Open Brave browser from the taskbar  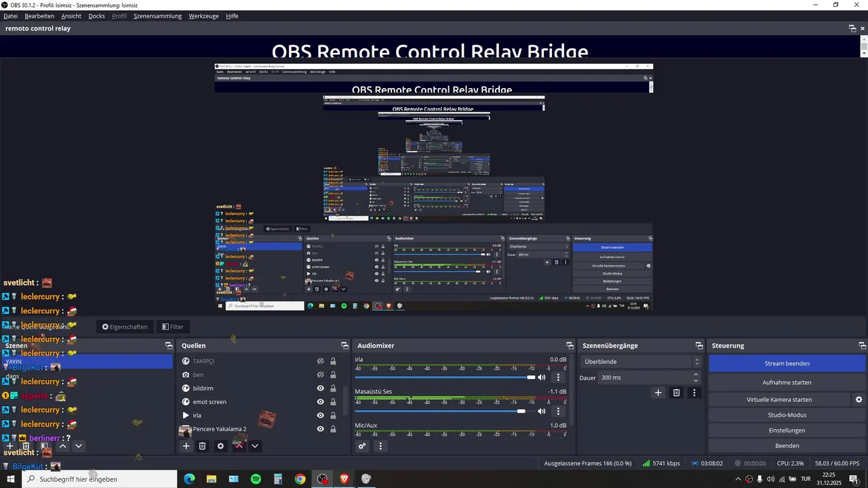pos(344,479)
